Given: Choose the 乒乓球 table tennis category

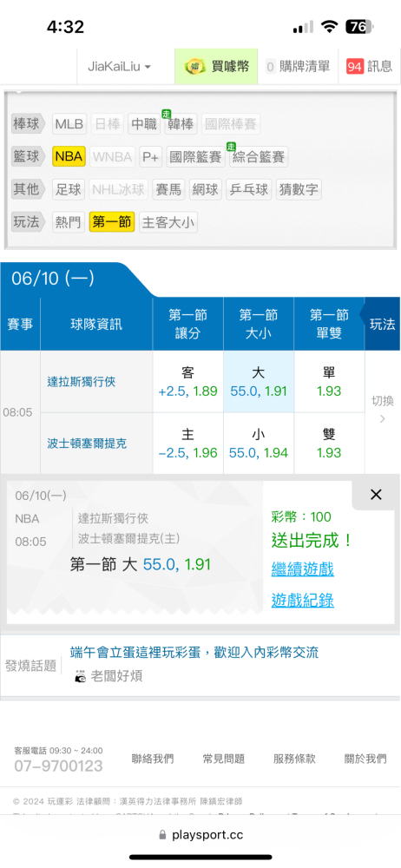Looking at the screenshot, I should (x=249, y=189).
